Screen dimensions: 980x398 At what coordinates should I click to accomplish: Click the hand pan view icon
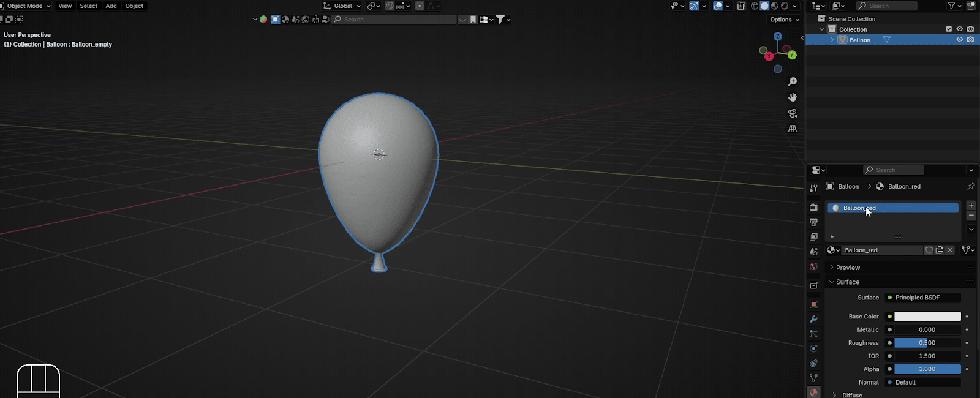point(793,97)
